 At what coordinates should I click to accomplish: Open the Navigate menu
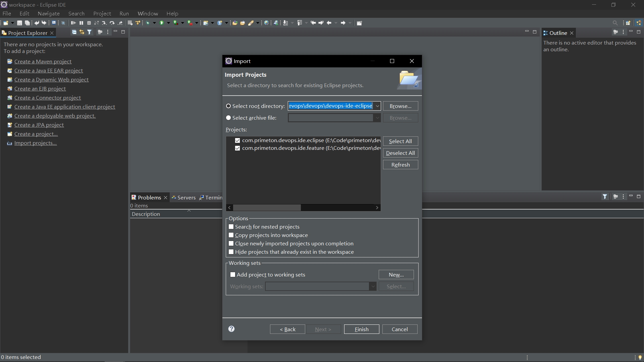click(49, 13)
